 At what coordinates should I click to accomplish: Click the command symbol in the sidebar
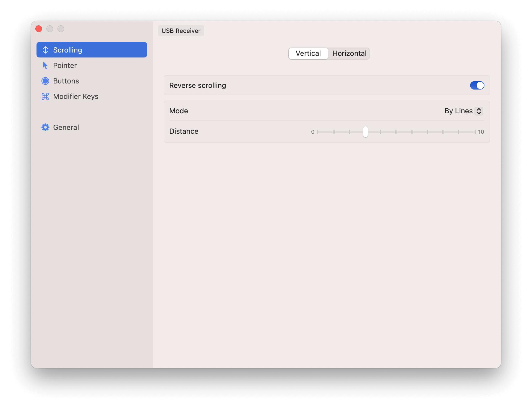click(x=45, y=96)
